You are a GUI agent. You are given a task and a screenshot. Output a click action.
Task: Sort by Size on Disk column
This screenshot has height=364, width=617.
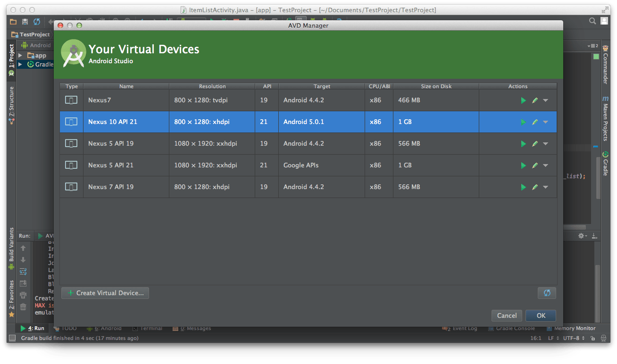click(436, 86)
